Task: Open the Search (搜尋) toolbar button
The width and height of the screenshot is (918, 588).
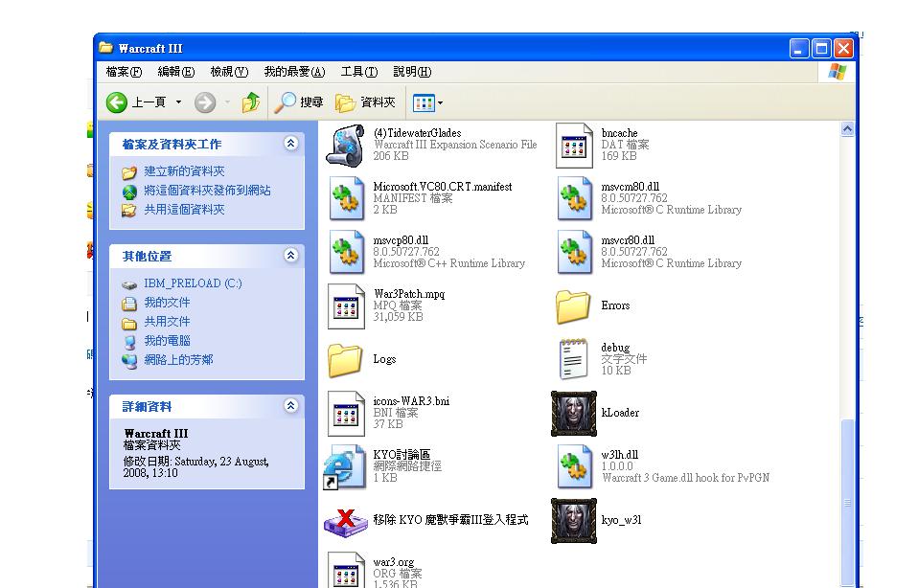Action: [299, 102]
